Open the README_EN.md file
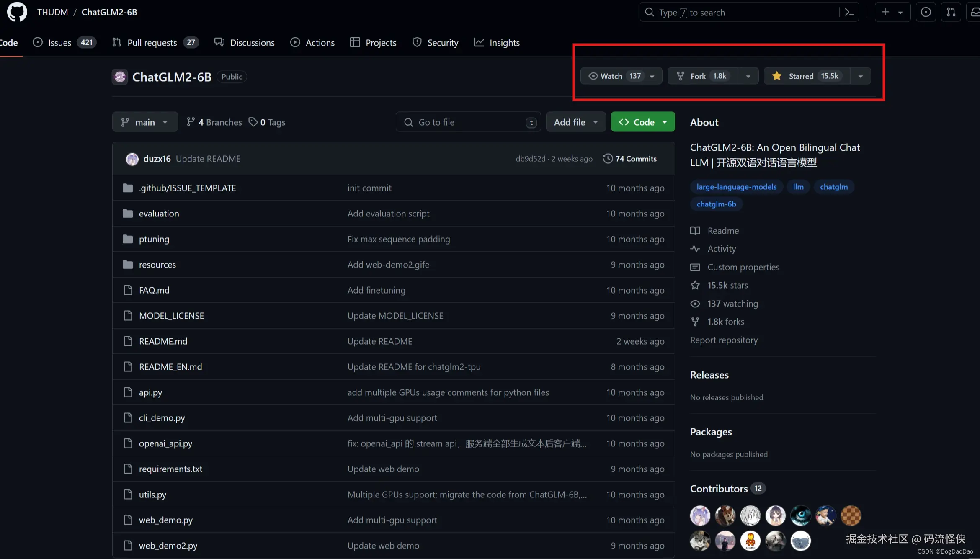 pos(170,367)
